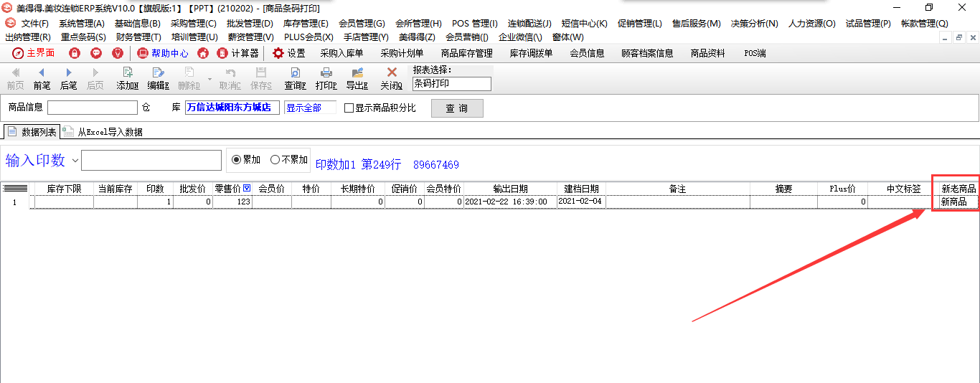
Task: Click the 零售价 cell value 123
Action: pos(232,202)
